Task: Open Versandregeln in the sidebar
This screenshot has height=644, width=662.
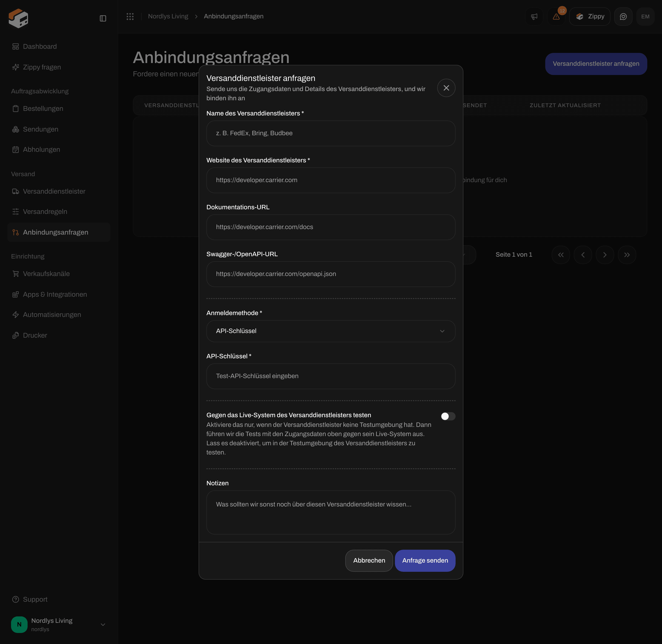Action: (x=59, y=212)
